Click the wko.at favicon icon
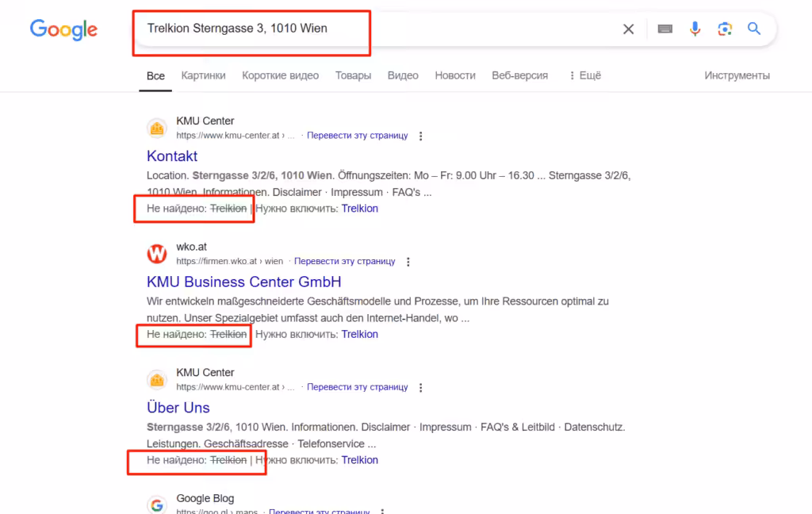Screen dimensions: 812x514 point(157,254)
